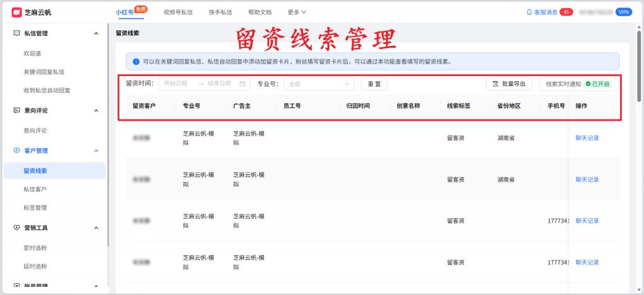Click 留客资 tag in the first row
This screenshot has height=295, width=644.
point(456,138)
